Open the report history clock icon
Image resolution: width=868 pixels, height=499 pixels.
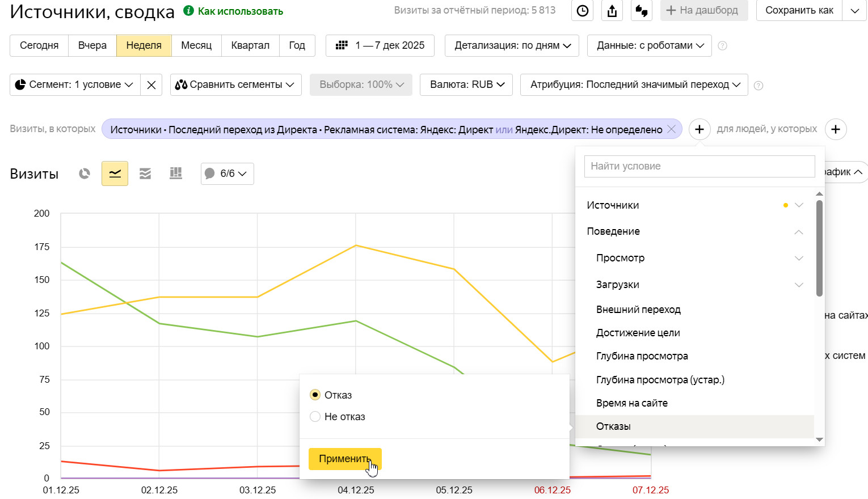pos(583,11)
